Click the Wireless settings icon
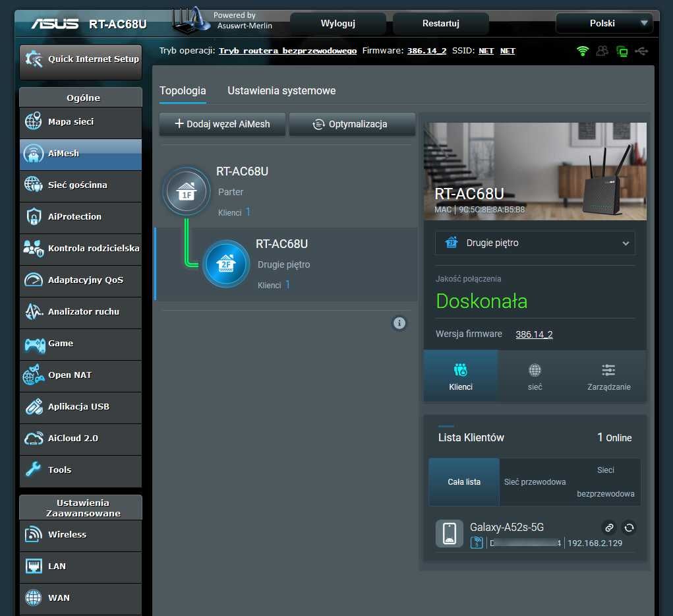 tap(33, 534)
